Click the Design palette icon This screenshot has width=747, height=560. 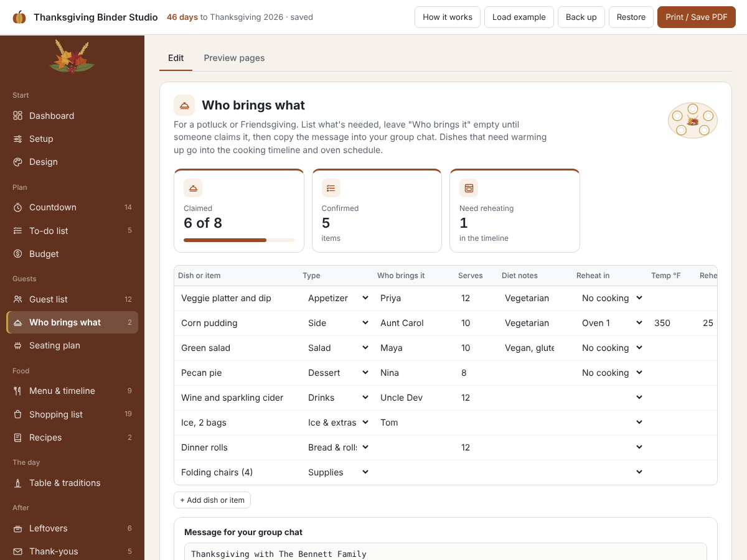pos(18,162)
